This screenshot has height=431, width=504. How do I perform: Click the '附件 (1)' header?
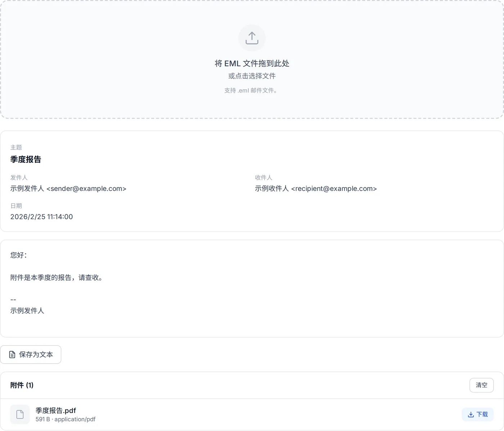coord(22,385)
